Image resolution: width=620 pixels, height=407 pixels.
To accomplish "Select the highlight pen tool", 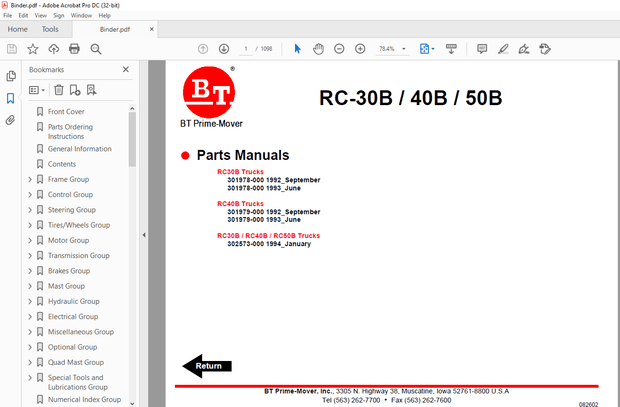I will click(x=503, y=49).
